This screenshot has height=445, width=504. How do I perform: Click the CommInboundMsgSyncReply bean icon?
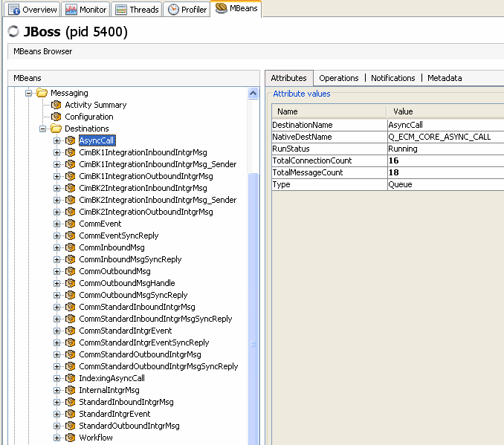point(71,259)
